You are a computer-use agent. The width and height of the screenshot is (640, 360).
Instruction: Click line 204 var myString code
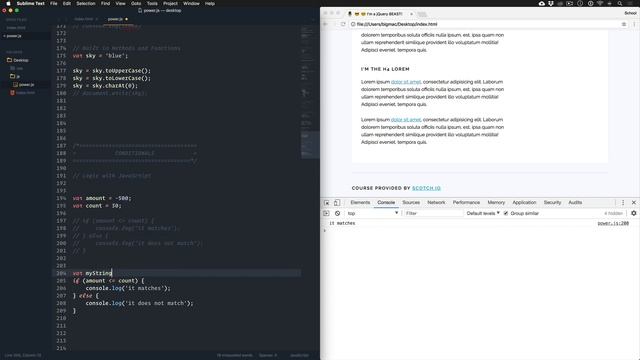point(92,273)
